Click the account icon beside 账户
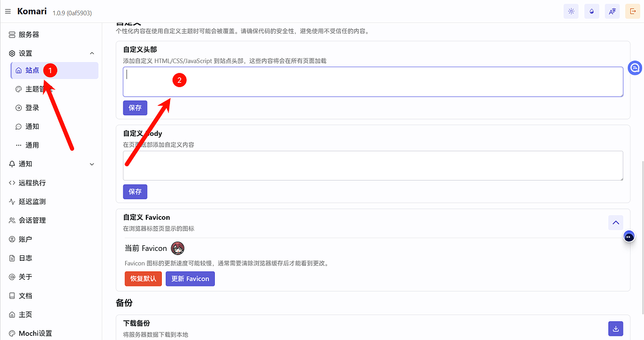 [x=12, y=239]
